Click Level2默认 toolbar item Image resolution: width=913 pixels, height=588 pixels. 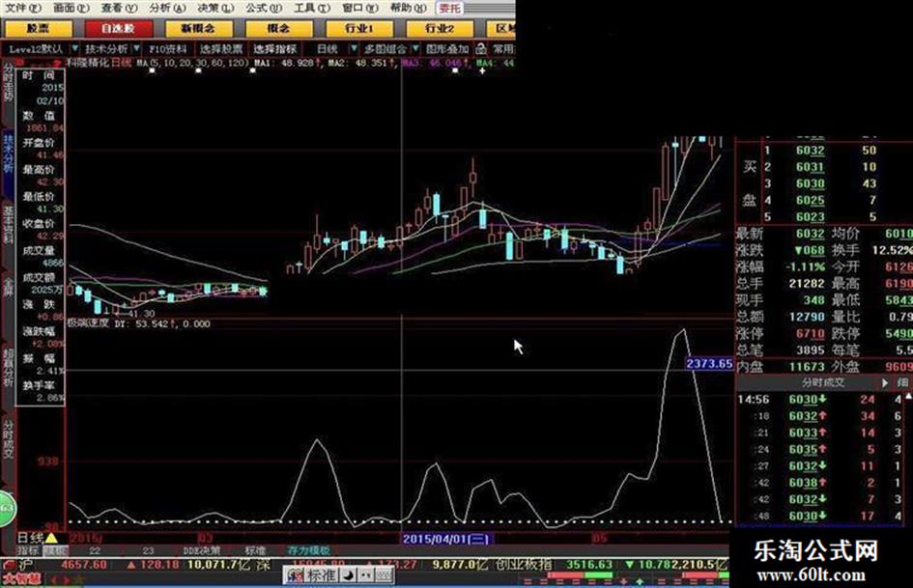coord(36,49)
